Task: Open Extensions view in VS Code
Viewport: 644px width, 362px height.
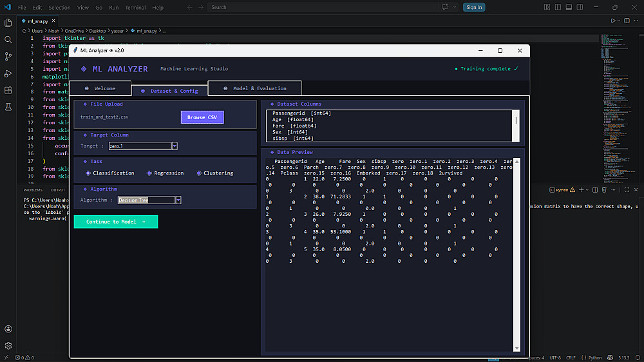Action: click(x=8, y=90)
